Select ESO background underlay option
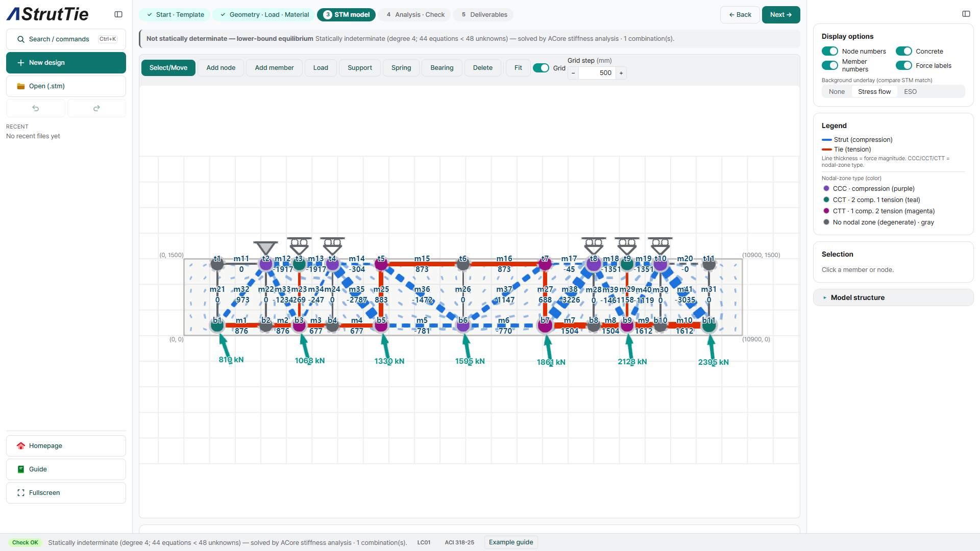 point(910,92)
